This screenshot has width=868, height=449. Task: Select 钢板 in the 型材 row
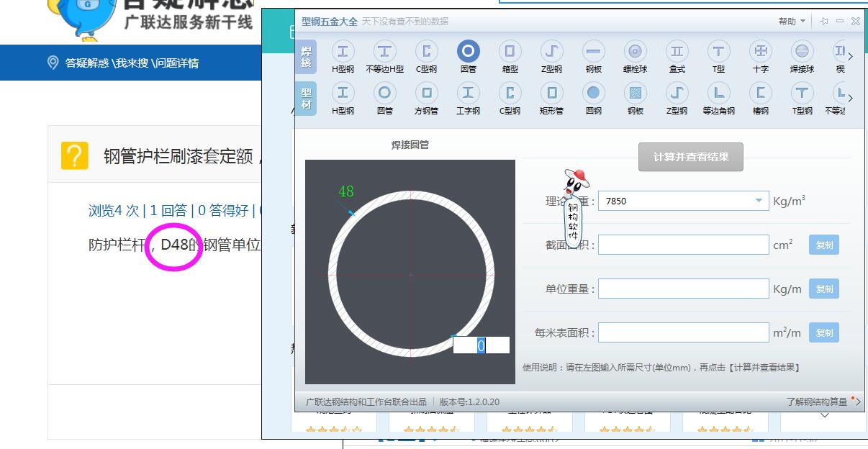pos(636,99)
